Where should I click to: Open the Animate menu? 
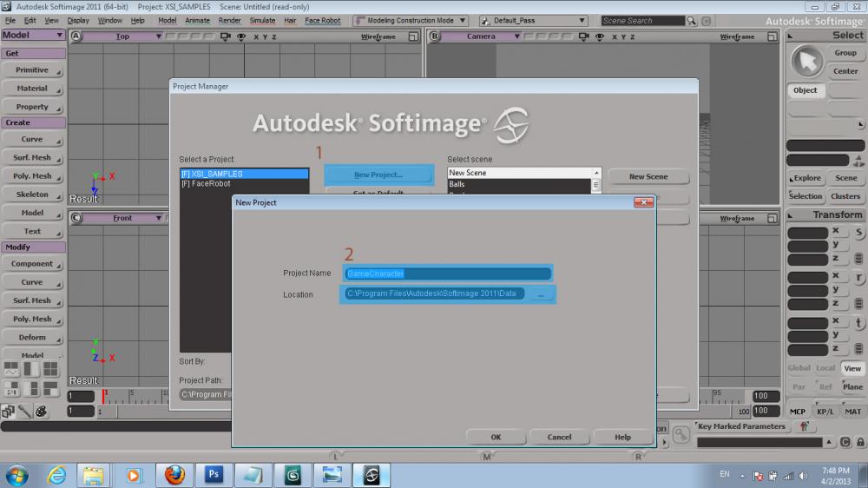(x=197, y=21)
